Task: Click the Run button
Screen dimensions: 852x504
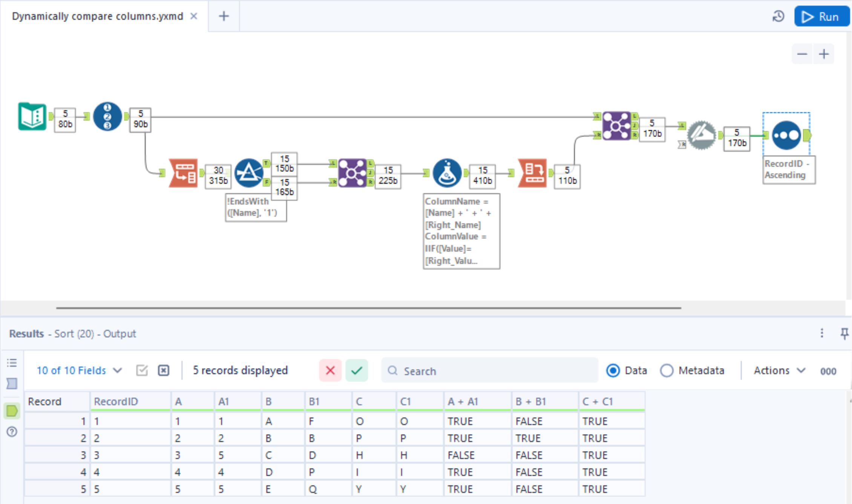Action: coord(821,16)
